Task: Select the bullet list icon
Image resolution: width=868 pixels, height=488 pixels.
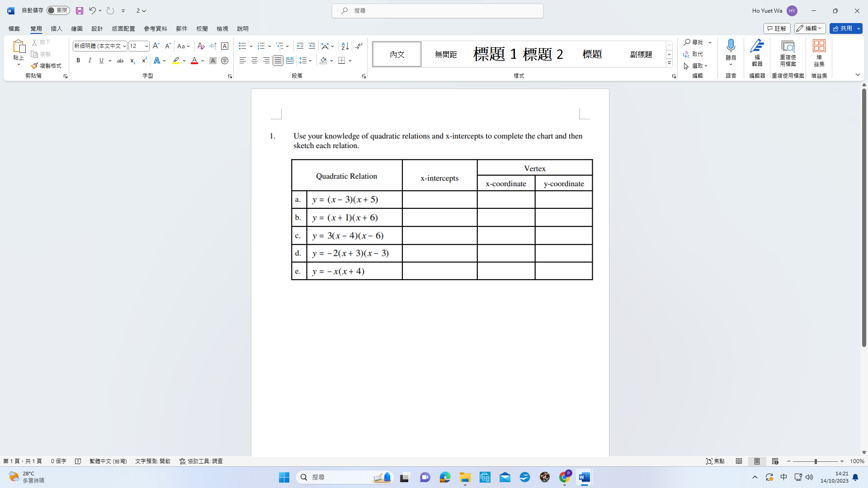Action: coord(242,46)
